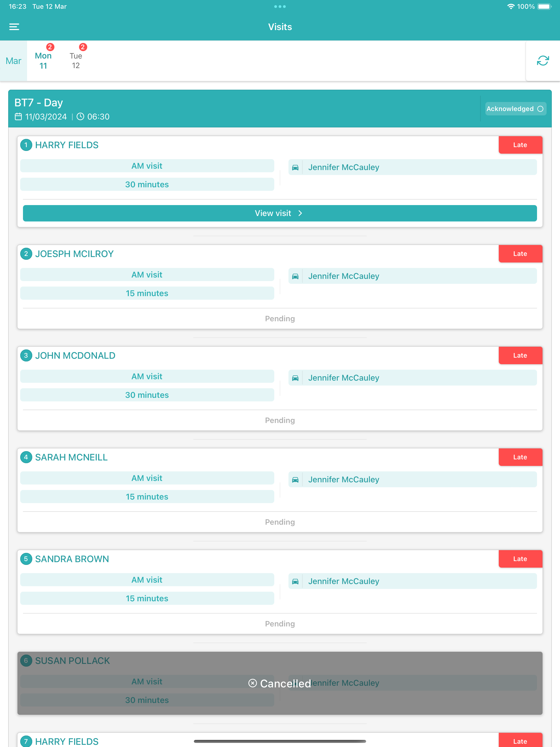The image size is (560, 747).
Task: Tap the home indicator bar
Action: tap(280, 741)
